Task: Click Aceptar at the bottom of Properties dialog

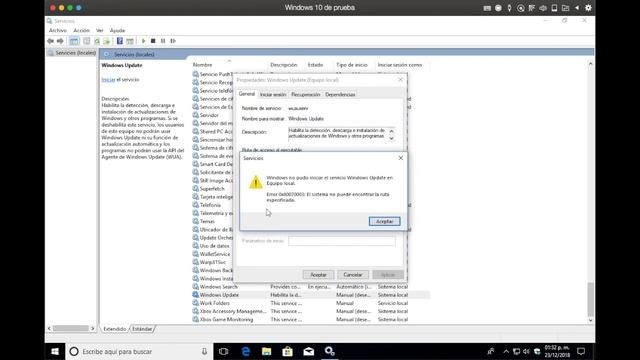Action: coord(318,275)
